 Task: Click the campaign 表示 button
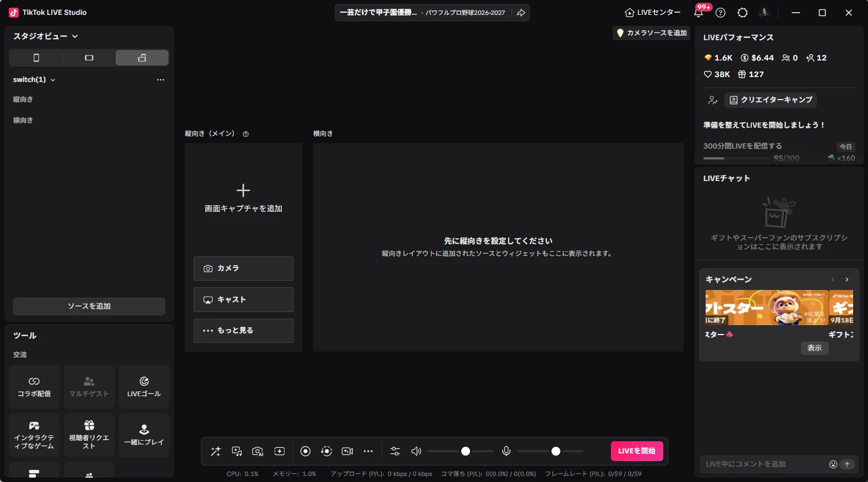[x=815, y=348]
